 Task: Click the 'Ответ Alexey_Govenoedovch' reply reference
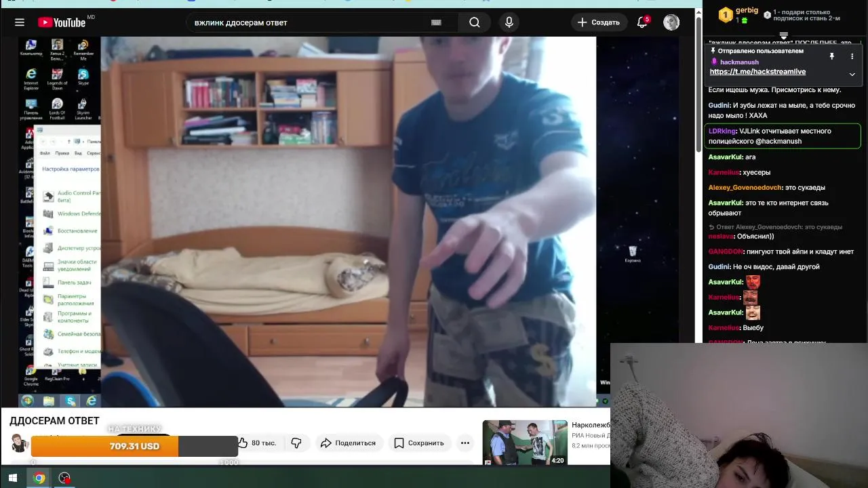[776, 228]
